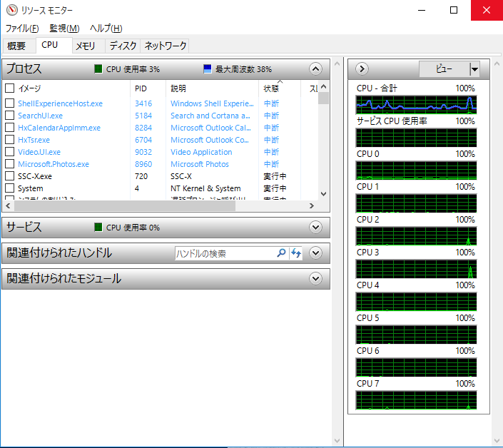Toggle the select-all イメージ header checkbox
503x448 pixels.
pos(9,88)
